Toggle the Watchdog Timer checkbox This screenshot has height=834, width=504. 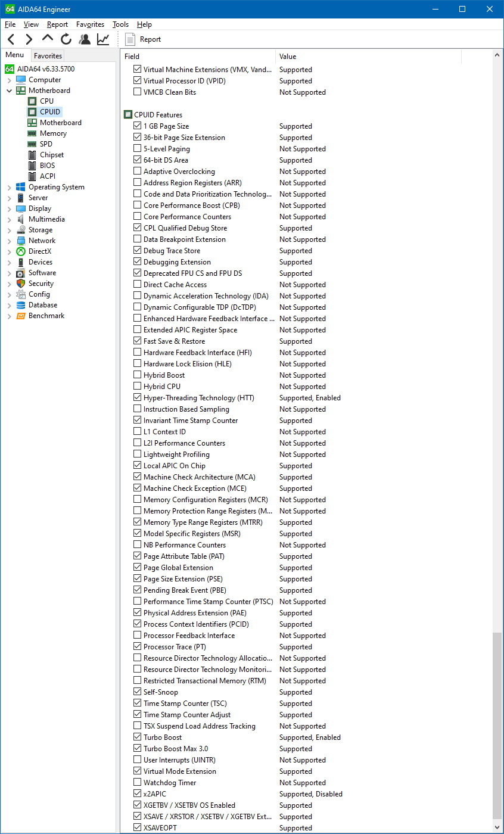click(x=138, y=783)
